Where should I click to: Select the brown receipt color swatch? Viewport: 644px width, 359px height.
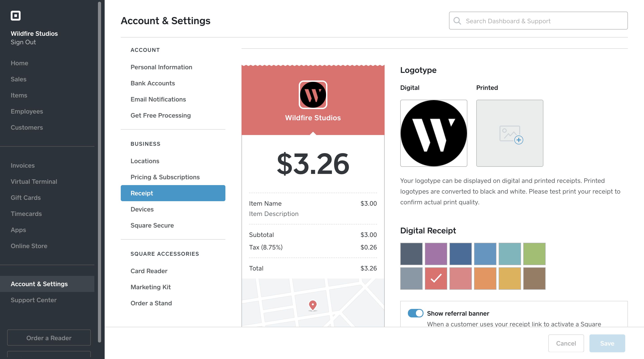coord(534,278)
